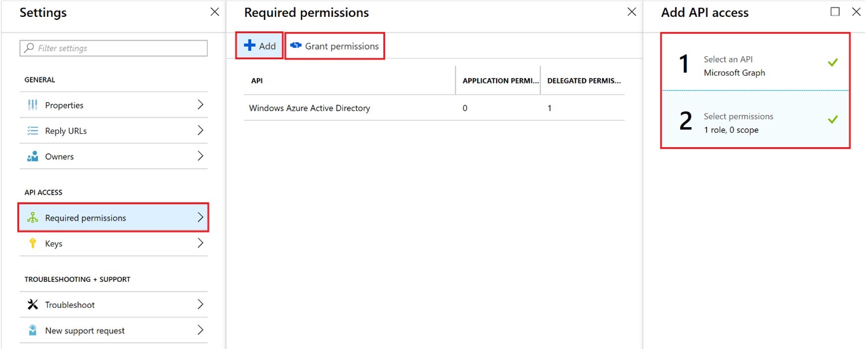Click the Reply URLs list icon
The height and width of the screenshot is (349, 868).
(33, 131)
